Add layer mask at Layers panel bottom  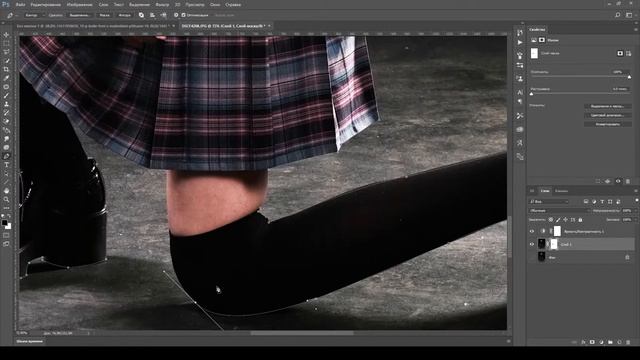592,342
